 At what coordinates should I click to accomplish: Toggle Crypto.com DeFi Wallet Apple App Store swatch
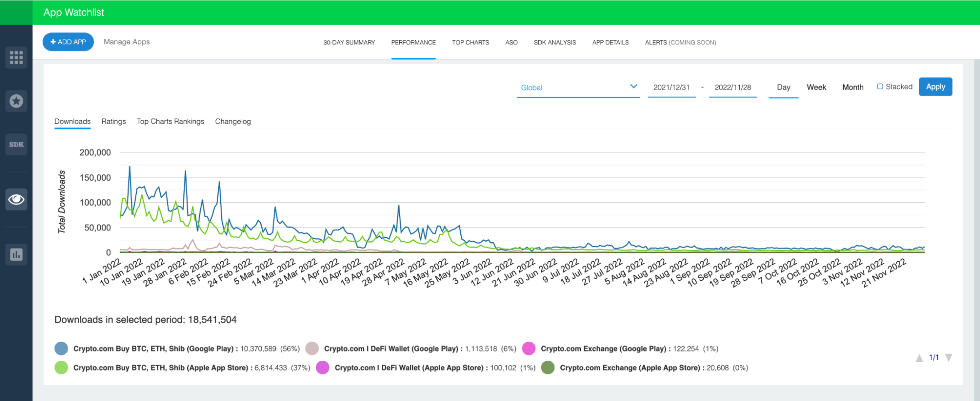(323, 368)
